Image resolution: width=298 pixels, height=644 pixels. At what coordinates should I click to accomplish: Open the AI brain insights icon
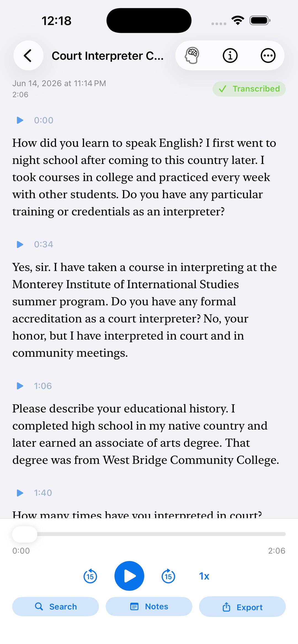(192, 56)
